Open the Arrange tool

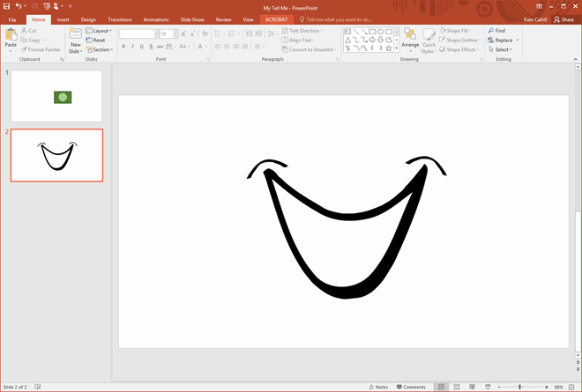[x=410, y=37]
